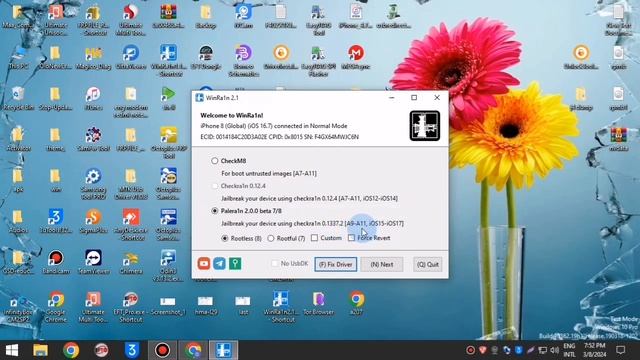Select Palera1n 2.0.0 beta 7/8 option
Image resolution: width=640 pixels, height=360 pixels.
(x=215, y=211)
